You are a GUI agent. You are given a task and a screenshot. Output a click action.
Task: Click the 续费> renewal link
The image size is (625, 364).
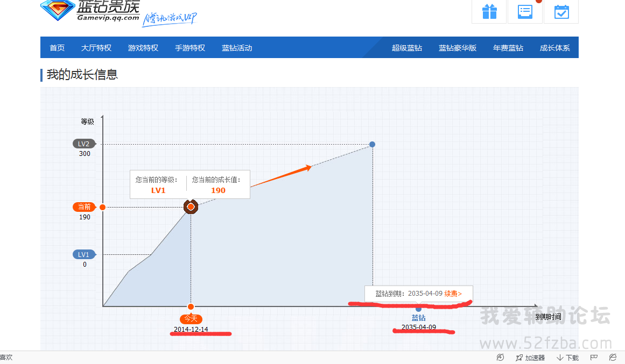453,294
